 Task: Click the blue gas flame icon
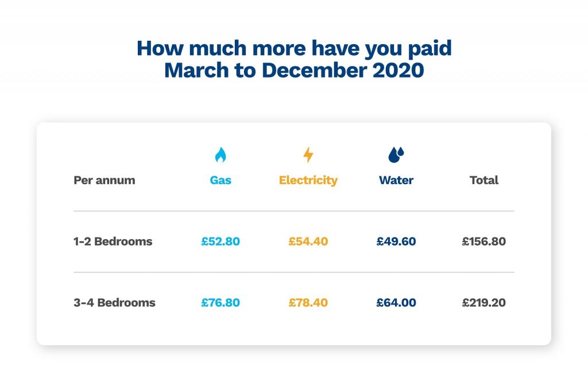click(220, 155)
